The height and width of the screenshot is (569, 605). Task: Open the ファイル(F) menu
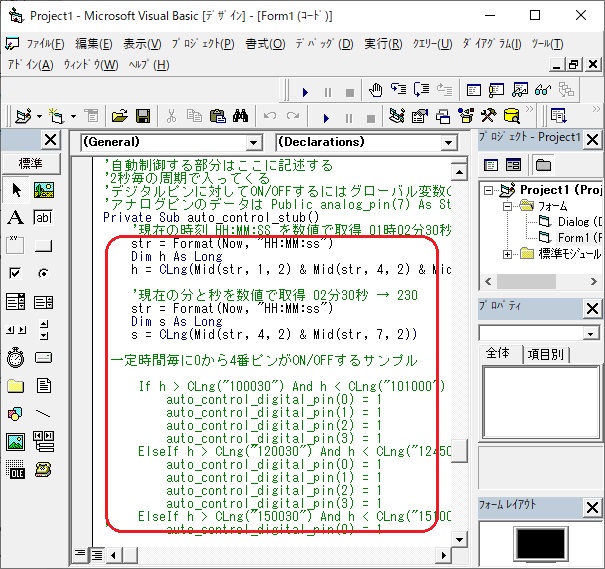45,44
